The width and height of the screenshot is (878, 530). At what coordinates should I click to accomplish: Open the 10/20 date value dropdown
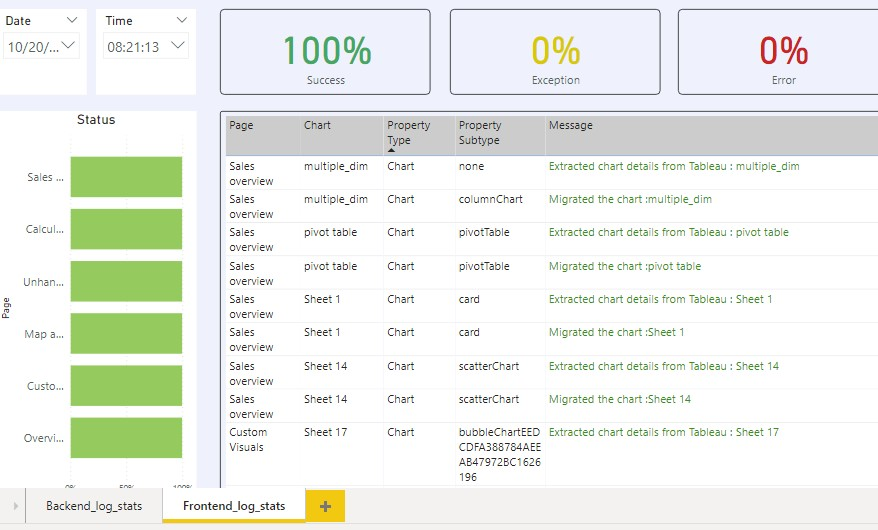(x=69, y=46)
